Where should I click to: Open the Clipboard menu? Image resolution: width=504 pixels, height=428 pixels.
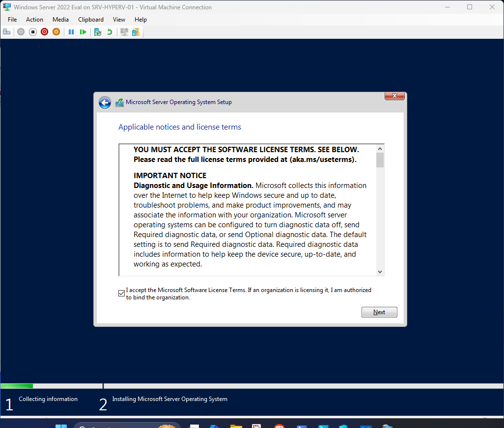click(90, 20)
